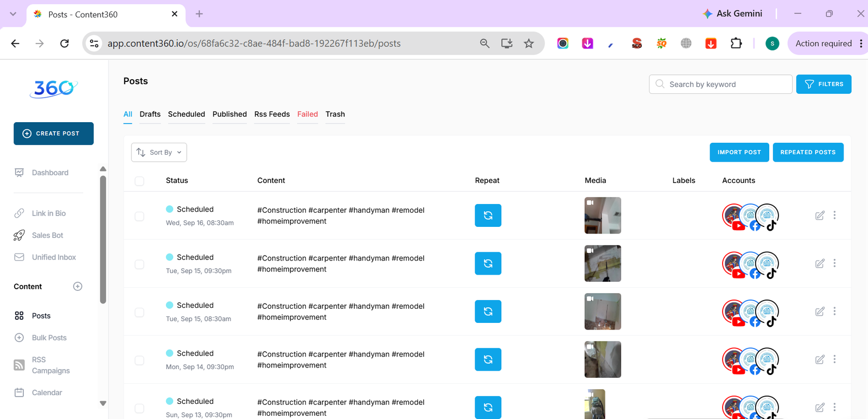Switch to the Failed tab
The image size is (868, 419).
click(308, 114)
